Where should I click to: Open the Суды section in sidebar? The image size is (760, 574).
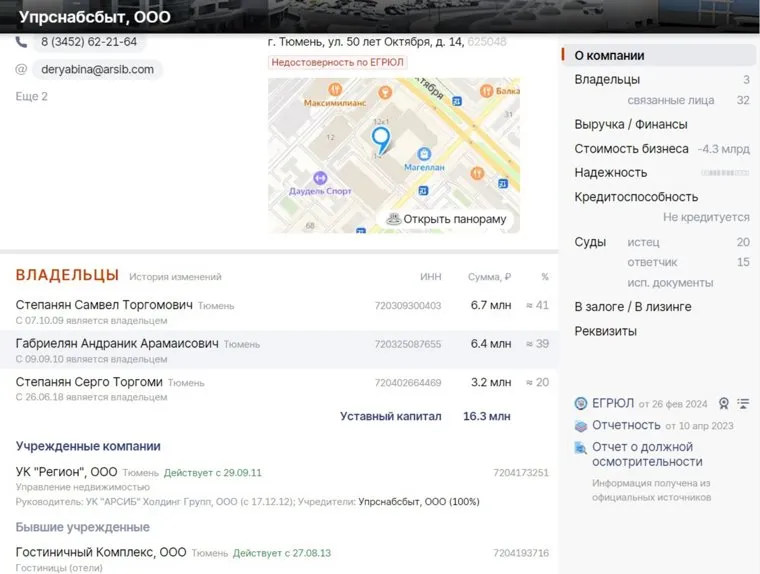(x=590, y=242)
